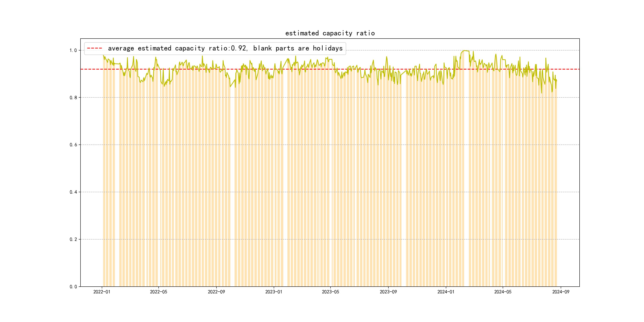Click the 2022-05 x-axis label
This screenshot has width=644, height=322.
point(158,292)
